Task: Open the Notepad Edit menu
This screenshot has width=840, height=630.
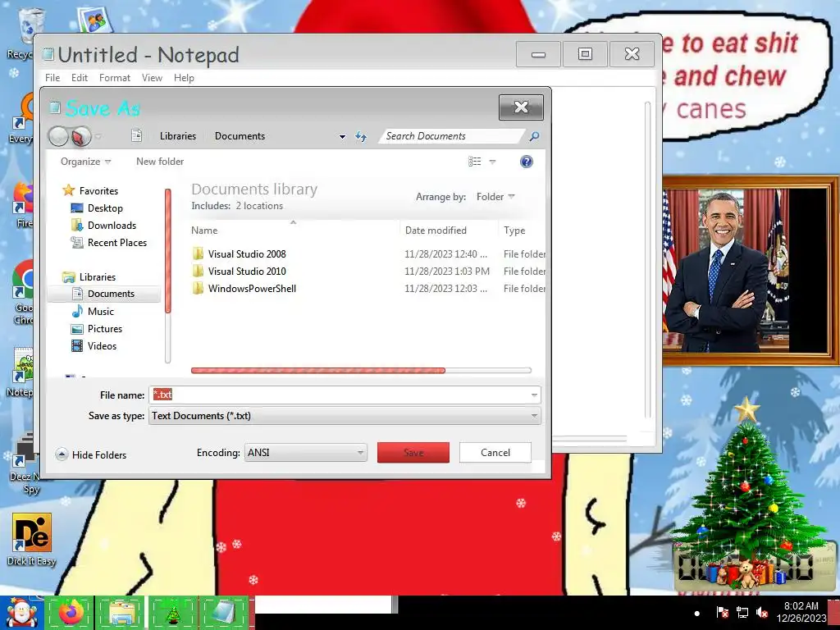Action: (x=80, y=78)
